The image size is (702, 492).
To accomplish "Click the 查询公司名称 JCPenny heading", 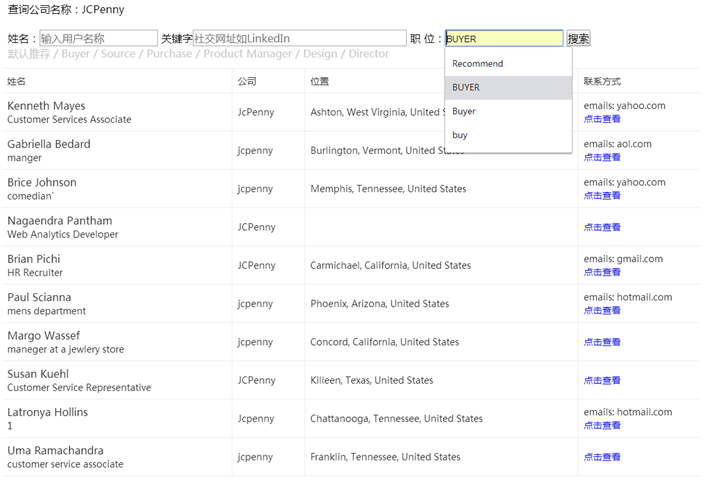I will click(66, 9).
